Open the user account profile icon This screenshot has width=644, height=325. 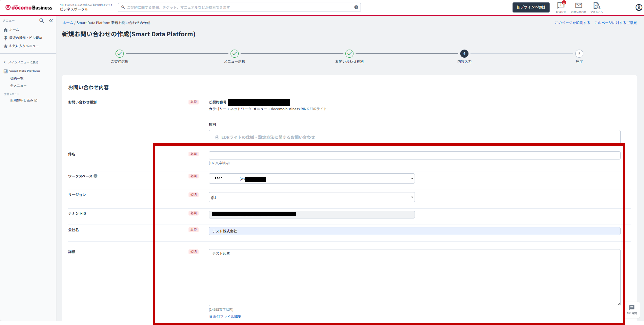click(638, 7)
